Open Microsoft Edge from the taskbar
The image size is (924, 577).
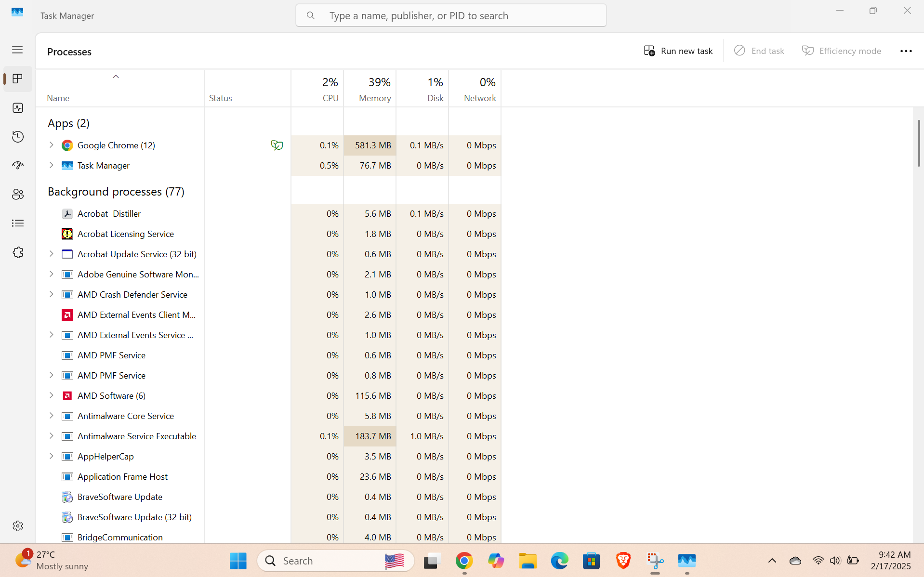(x=559, y=561)
